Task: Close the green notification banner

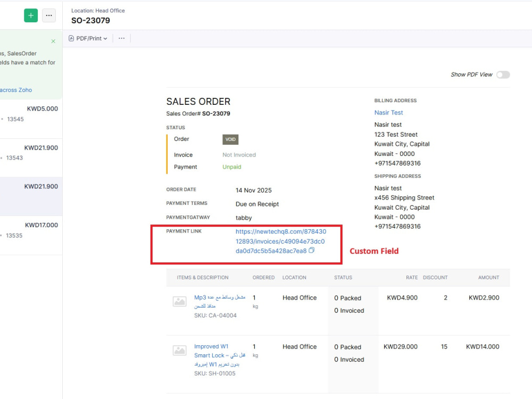Action: pos(53,41)
